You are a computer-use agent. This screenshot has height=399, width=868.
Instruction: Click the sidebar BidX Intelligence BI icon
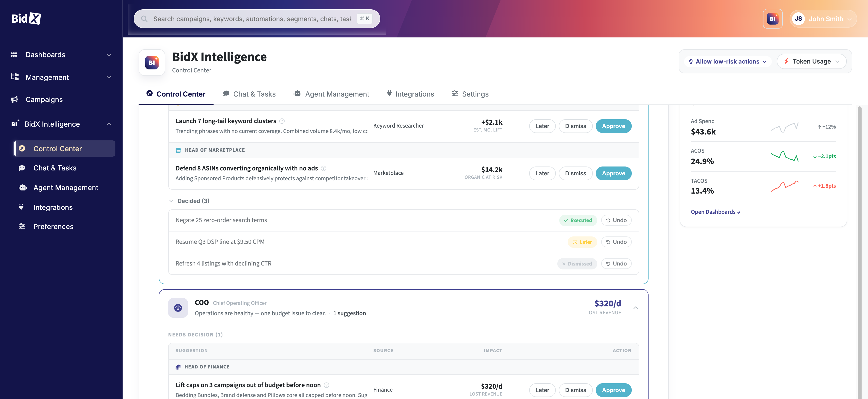coord(15,124)
